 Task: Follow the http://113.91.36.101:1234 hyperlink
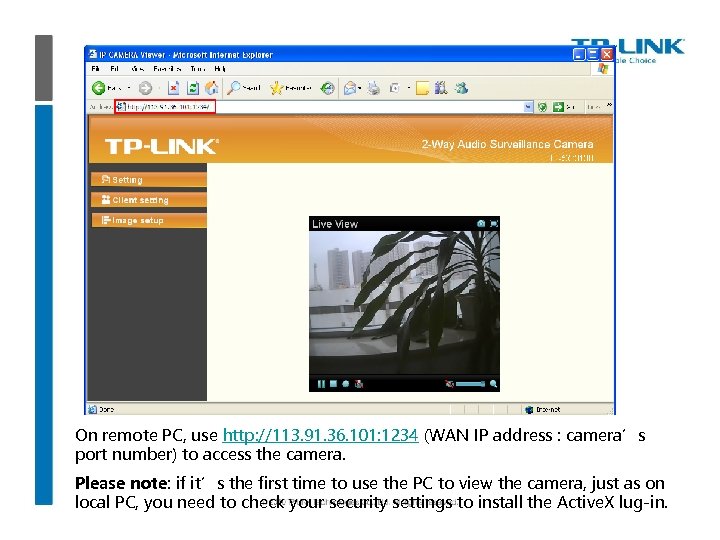tap(321, 435)
